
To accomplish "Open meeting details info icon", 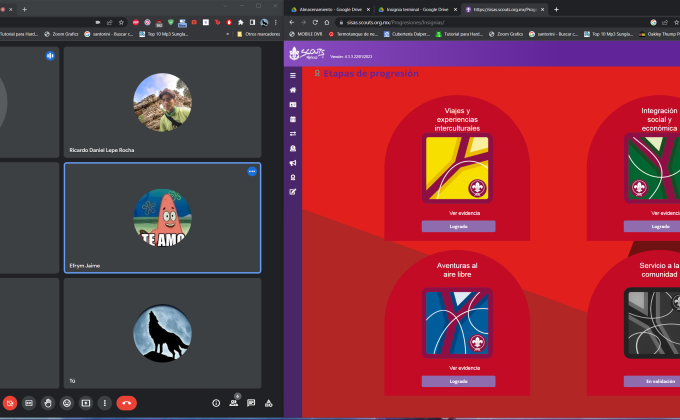I will point(216,403).
